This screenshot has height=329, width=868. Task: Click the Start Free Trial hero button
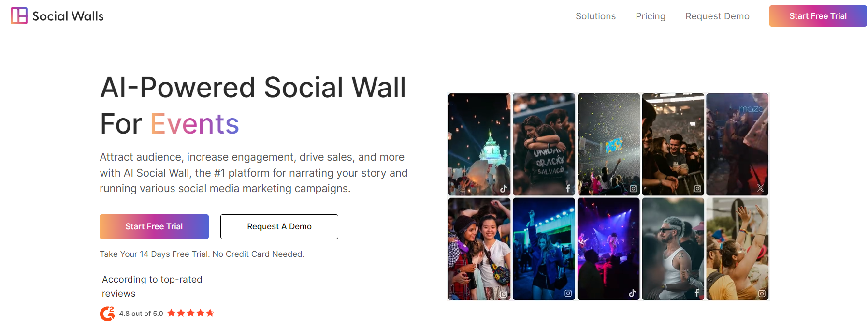[x=154, y=226]
